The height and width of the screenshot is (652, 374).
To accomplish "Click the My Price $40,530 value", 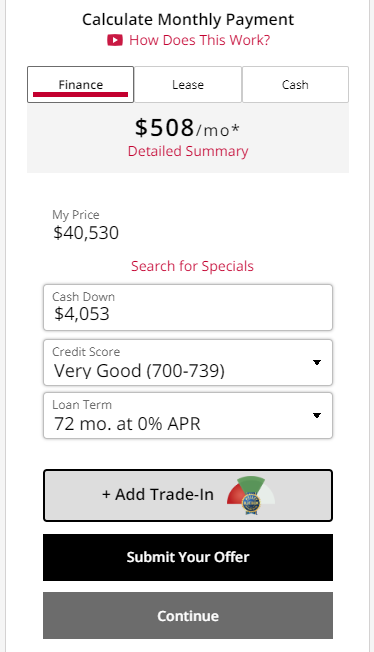I will point(86,233).
